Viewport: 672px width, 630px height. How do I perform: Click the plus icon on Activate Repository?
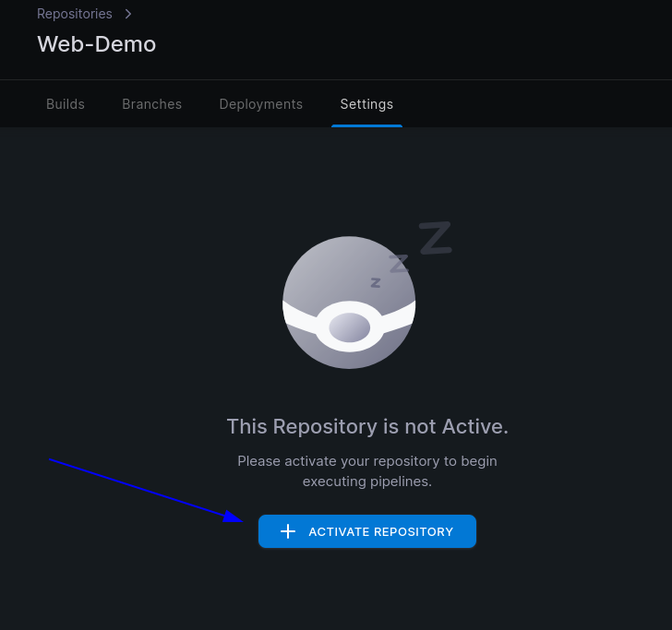click(288, 531)
